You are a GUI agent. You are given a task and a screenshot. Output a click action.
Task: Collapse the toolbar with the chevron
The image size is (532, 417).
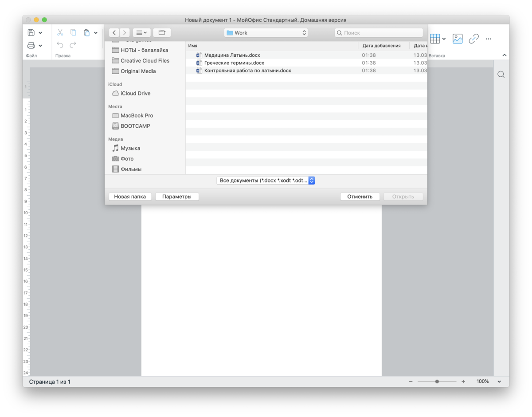(504, 55)
